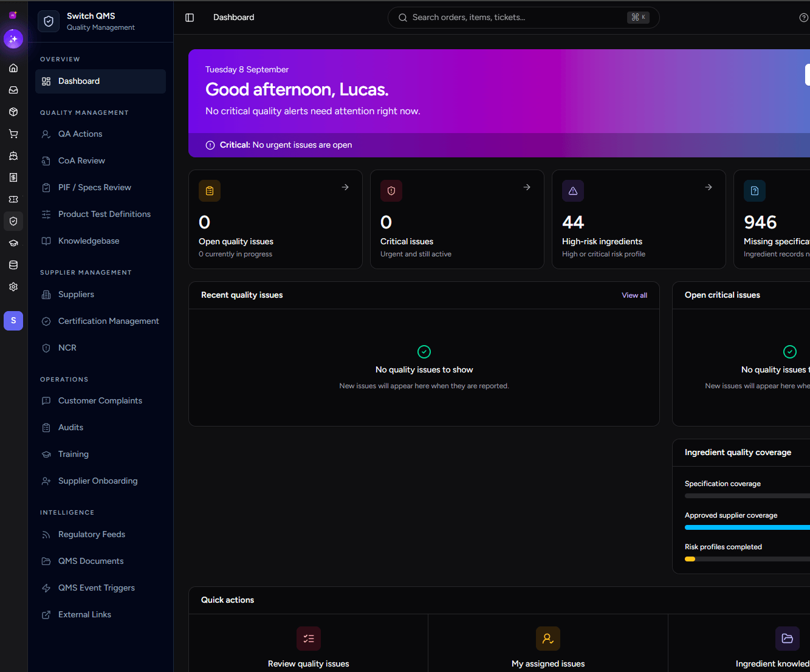Open Product Test Definitions

coord(100,214)
